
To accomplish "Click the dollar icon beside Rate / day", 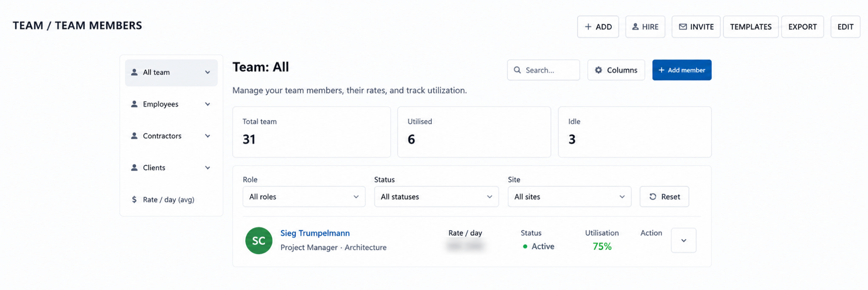I will click(x=134, y=199).
